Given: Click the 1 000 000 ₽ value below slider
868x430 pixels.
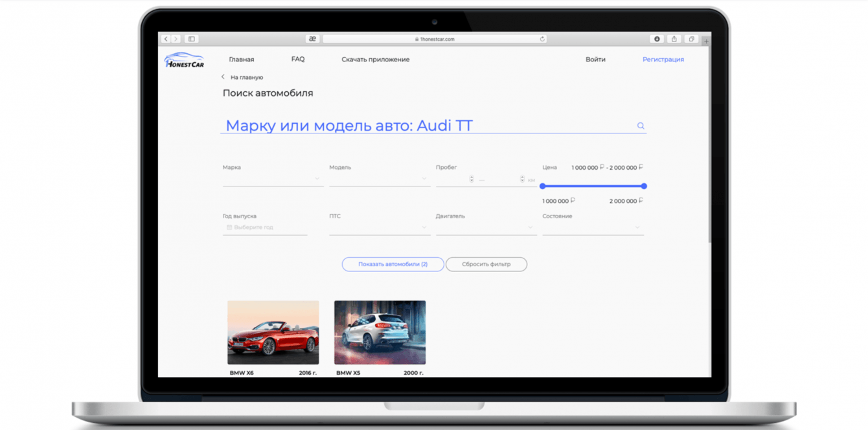Looking at the screenshot, I should coord(559,201).
